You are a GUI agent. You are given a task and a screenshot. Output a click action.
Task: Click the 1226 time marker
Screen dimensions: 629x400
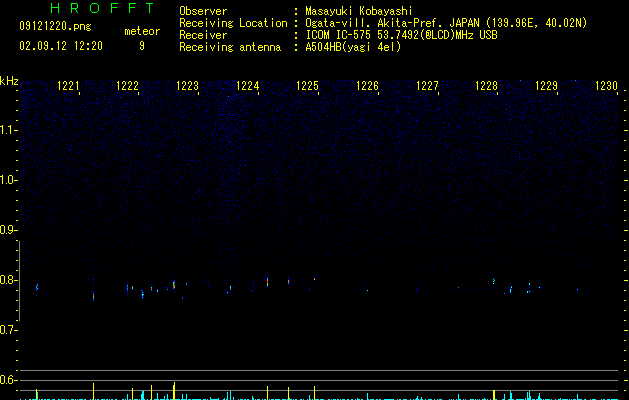pos(367,86)
